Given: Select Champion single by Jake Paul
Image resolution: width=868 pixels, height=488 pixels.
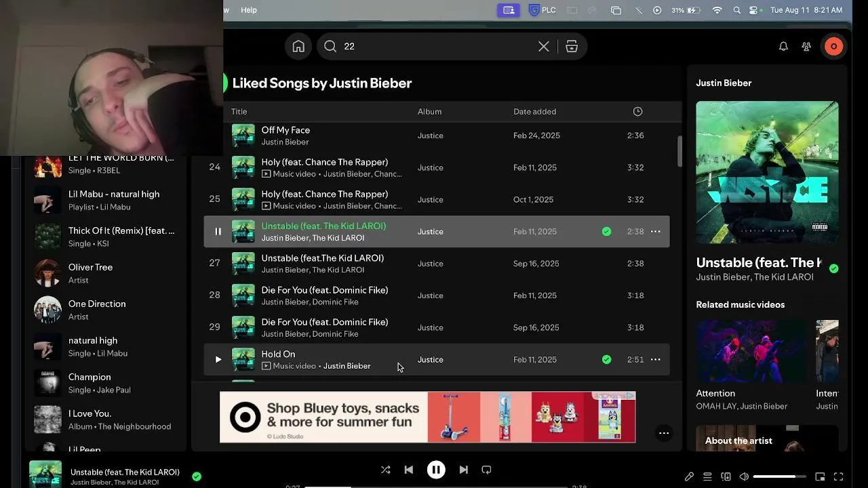Looking at the screenshot, I should click(105, 383).
